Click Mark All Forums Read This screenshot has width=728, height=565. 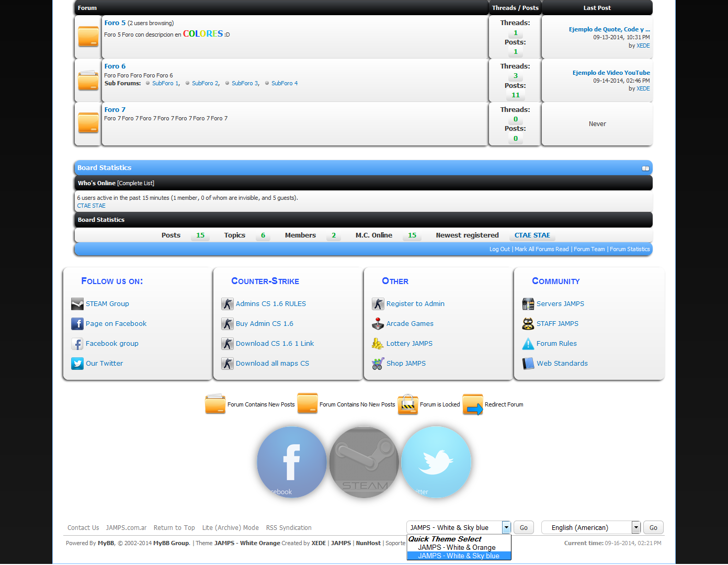point(542,250)
